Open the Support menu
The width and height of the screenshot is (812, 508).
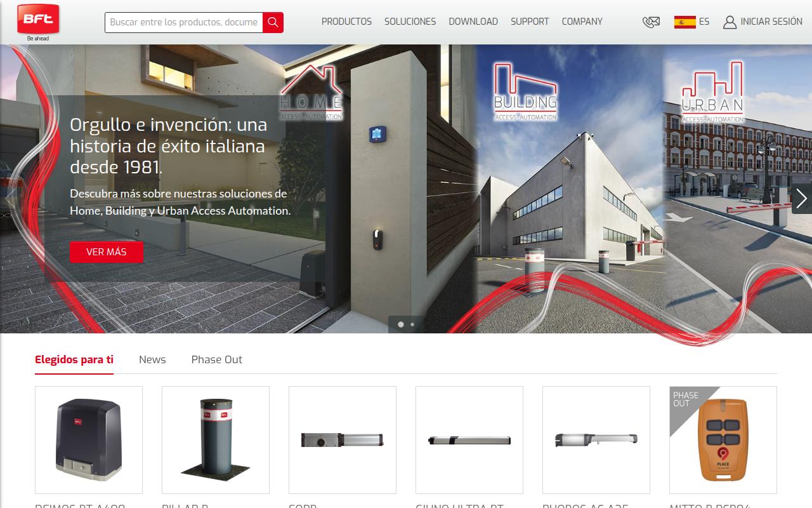(x=530, y=22)
